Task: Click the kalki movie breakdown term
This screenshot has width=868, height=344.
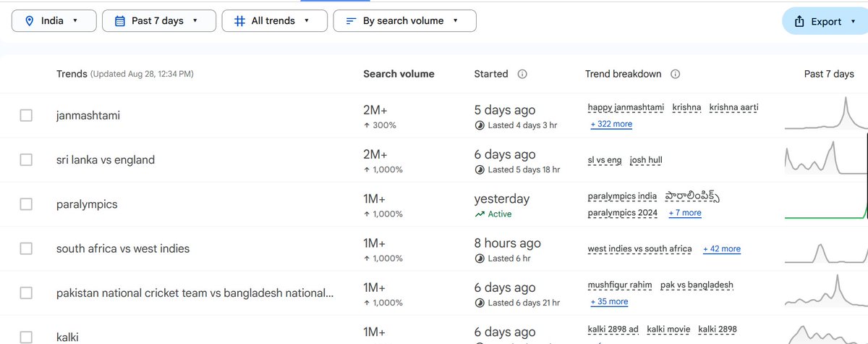Action: click(668, 330)
